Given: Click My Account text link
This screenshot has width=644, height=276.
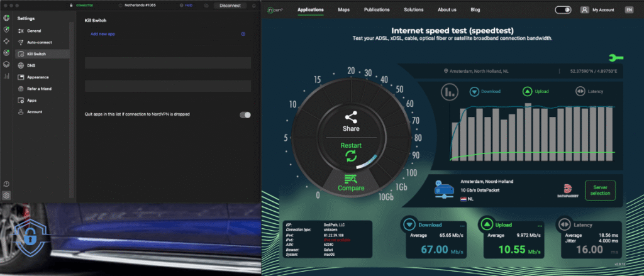Looking at the screenshot, I should [603, 10].
